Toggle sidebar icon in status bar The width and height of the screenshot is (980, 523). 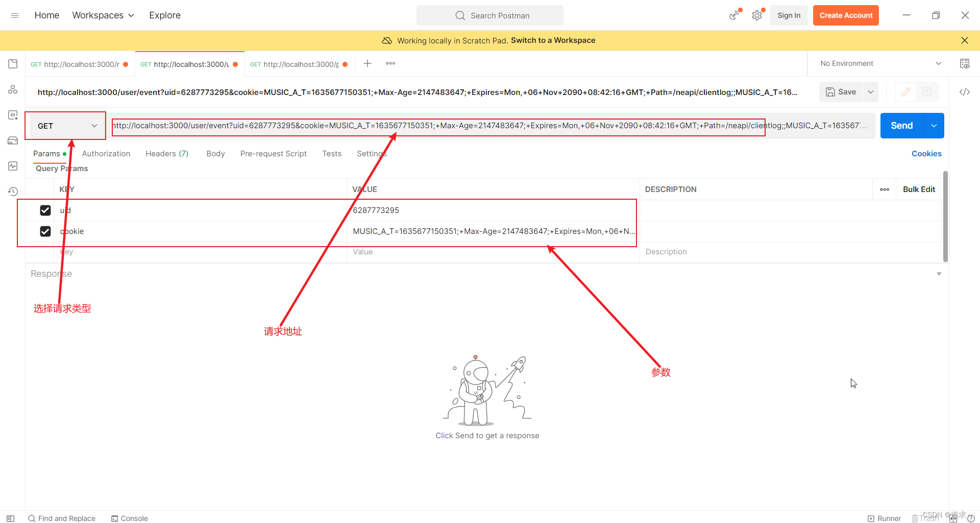pyautogui.click(x=10, y=518)
